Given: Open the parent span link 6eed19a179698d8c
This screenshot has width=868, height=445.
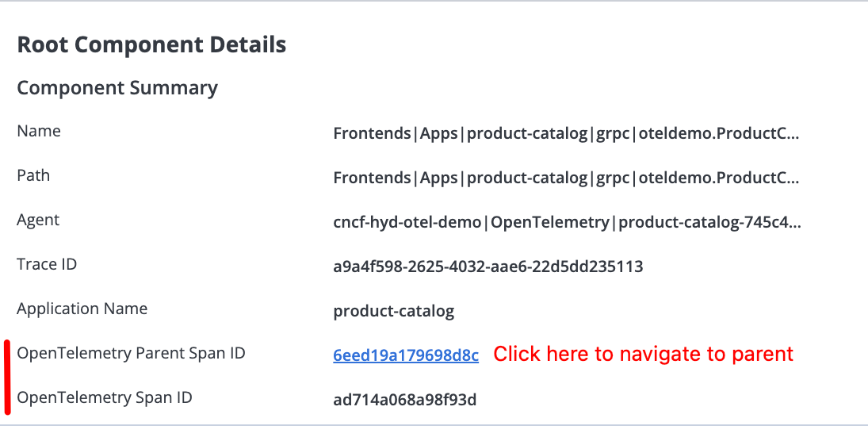Looking at the screenshot, I should [406, 355].
